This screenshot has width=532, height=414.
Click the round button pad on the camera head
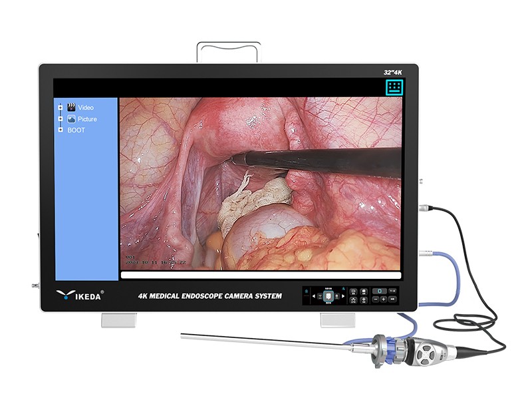(426, 355)
